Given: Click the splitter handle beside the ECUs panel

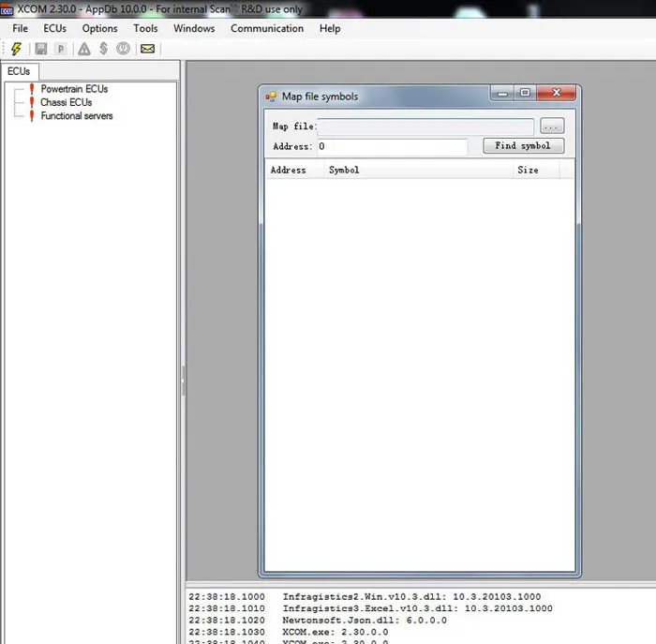Looking at the screenshot, I should (x=184, y=381).
